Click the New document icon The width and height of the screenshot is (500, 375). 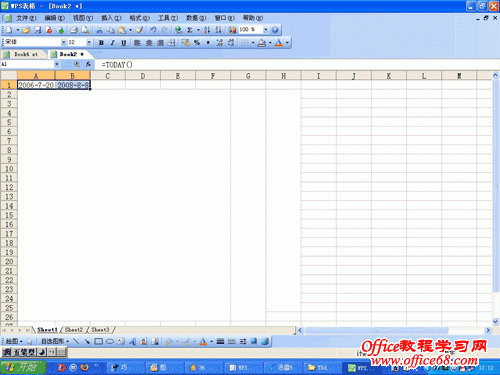[x=9, y=30]
